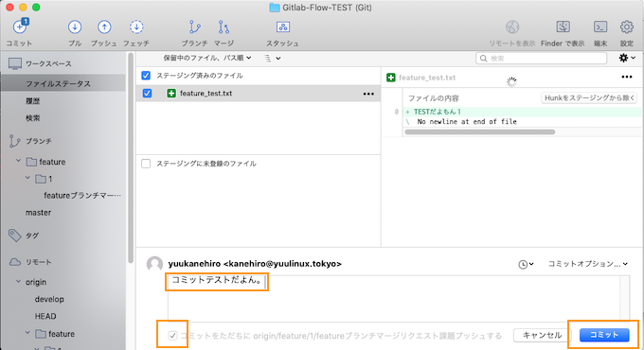Viewport: 644px width, 350px height.
Task: Click the user avatar icon beside yuukanehiro
Action: pos(154,264)
